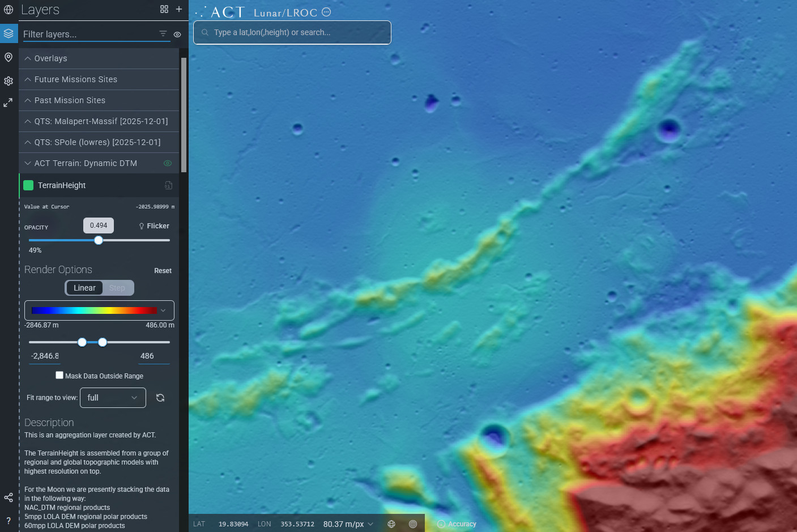Click the Render Options heading
Screen dimensions: 797x532
pyautogui.click(x=58, y=270)
